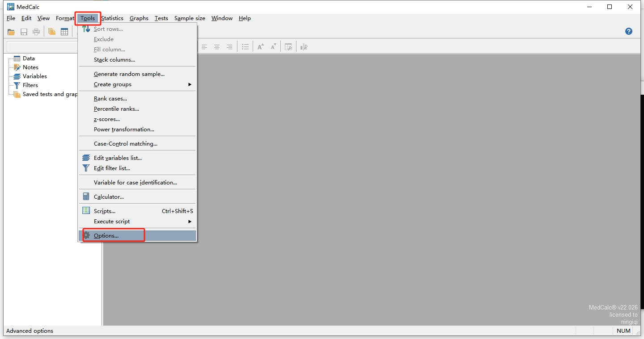Screen dimensions: 644x339
Task: Open Calculator from the Tools menu
Action: coord(109,197)
